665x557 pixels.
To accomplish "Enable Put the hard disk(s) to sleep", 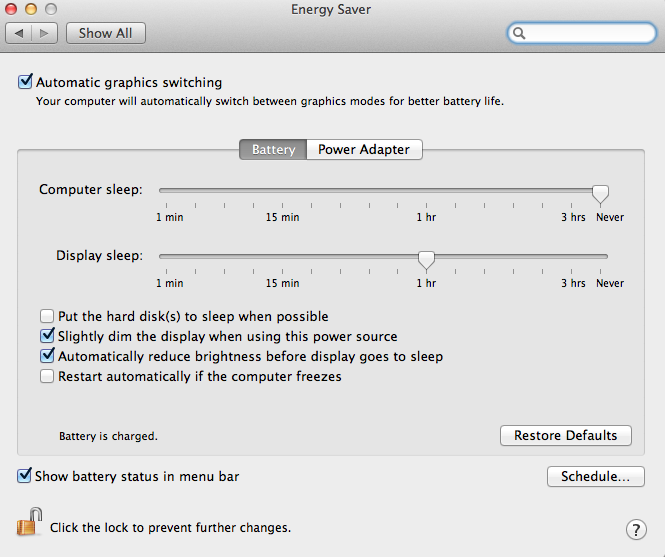I will (47, 316).
